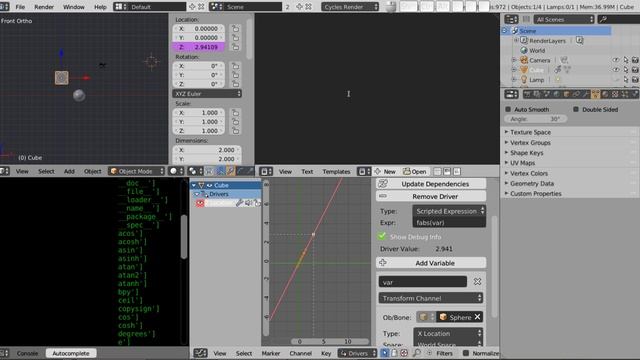Open the X Location type dropdown
This screenshot has width=640, height=360.
point(448,333)
